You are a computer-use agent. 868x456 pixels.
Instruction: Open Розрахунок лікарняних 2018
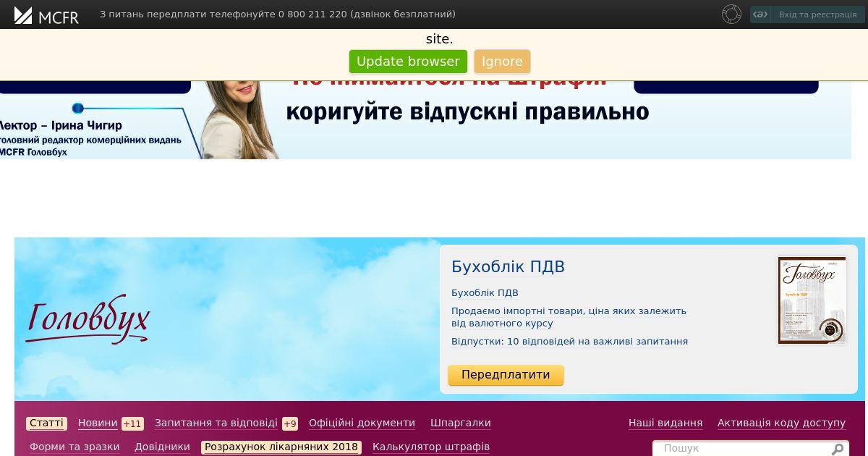[x=281, y=447]
